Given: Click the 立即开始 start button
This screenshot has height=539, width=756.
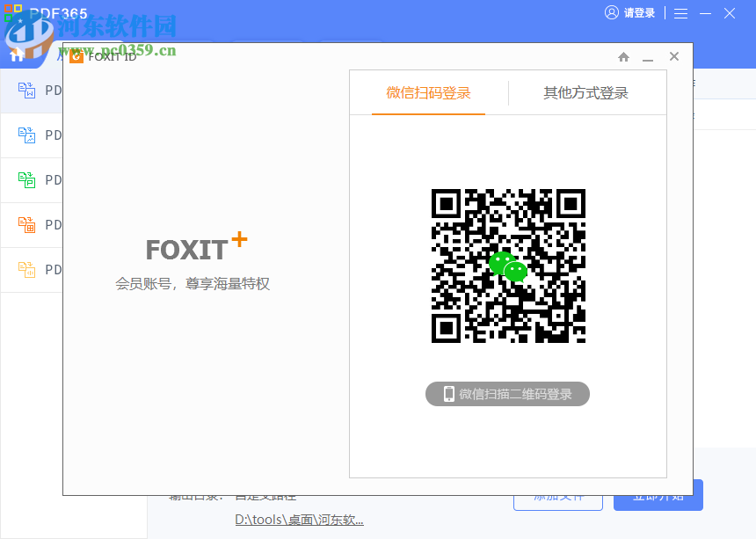Looking at the screenshot, I should tap(658, 495).
